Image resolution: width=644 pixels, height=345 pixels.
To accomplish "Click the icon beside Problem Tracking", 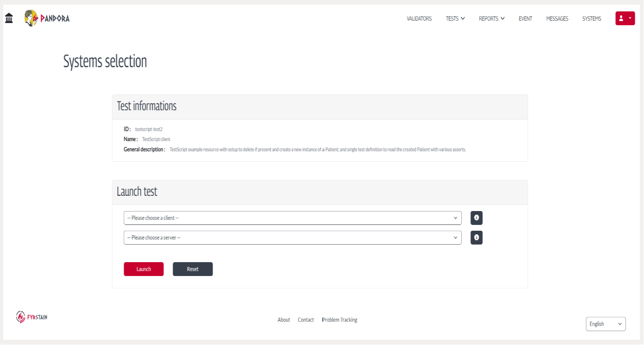I will click(x=323, y=319).
